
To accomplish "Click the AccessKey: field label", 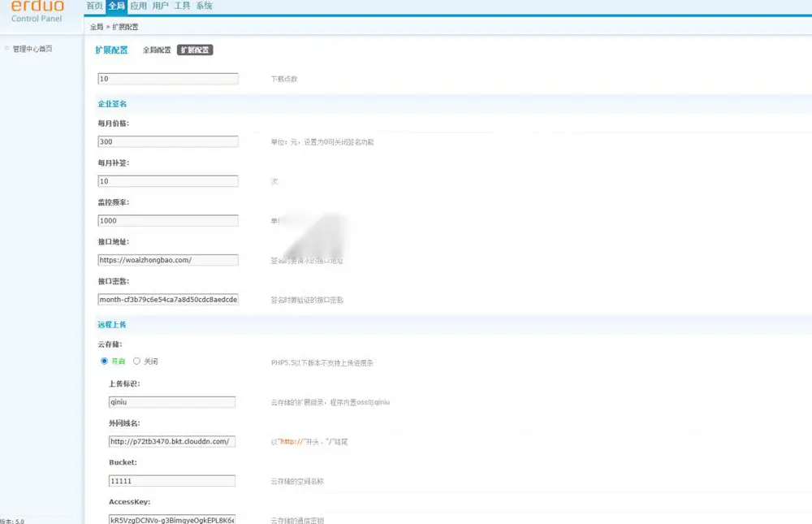I will point(129,502).
